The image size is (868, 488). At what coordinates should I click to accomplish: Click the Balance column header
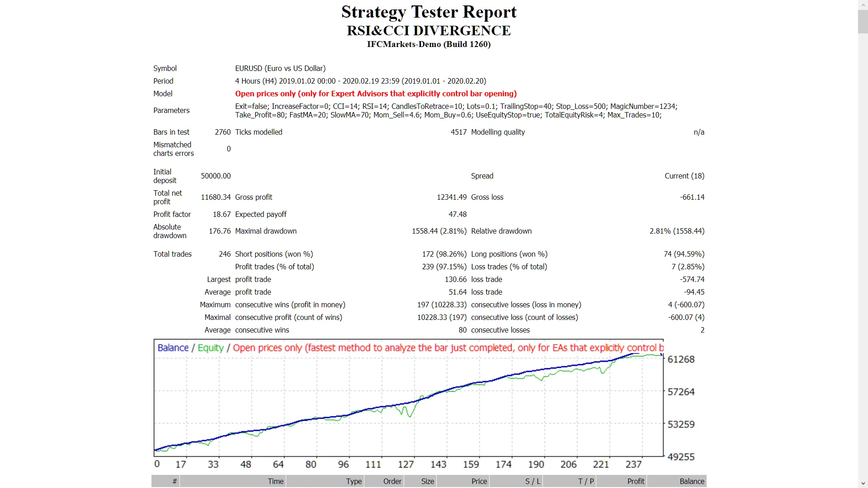pyautogui.click(x=693, y=481)
